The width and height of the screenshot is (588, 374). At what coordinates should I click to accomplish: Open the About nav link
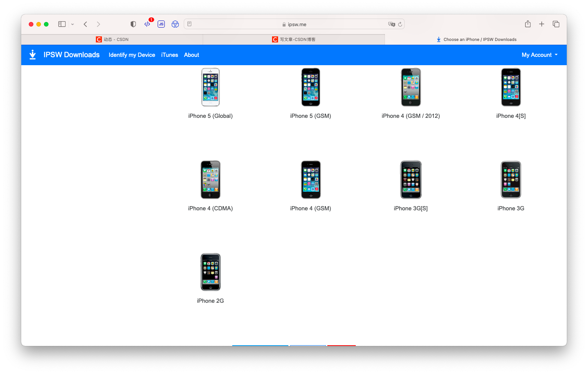coord(192,55)
